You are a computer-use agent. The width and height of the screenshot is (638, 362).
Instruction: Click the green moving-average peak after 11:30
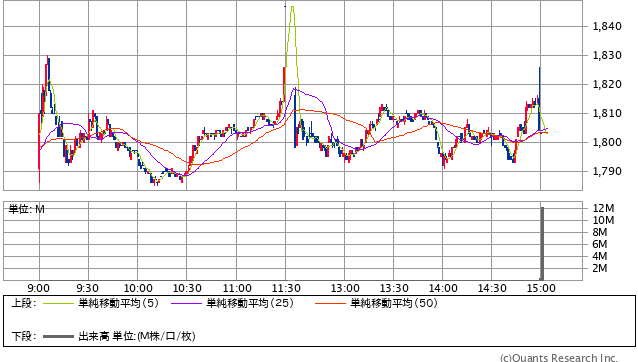coord(293,8)
